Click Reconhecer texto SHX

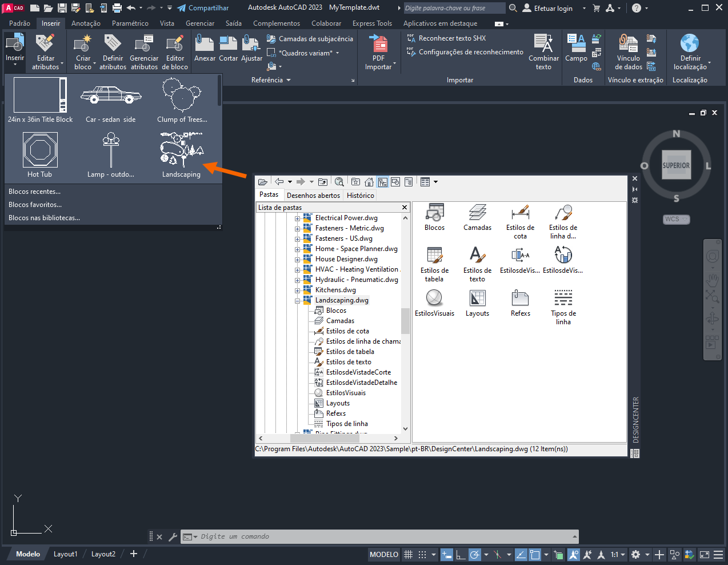point(446,38)
